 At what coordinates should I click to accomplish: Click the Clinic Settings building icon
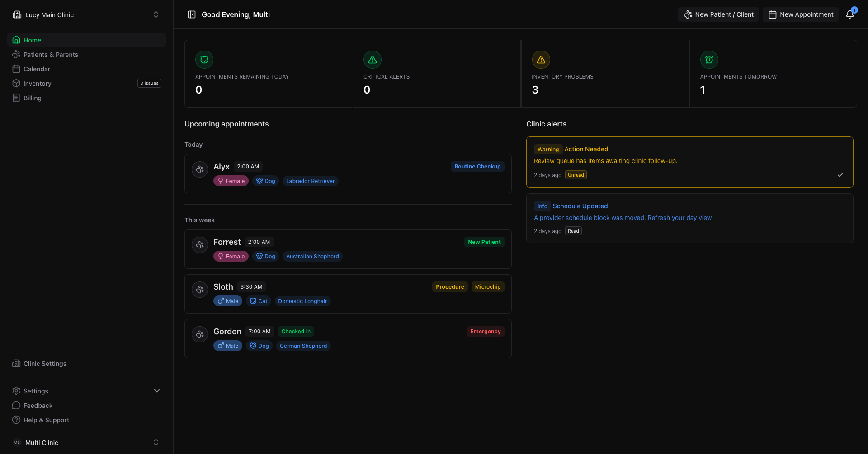click(x=16, y=363)
